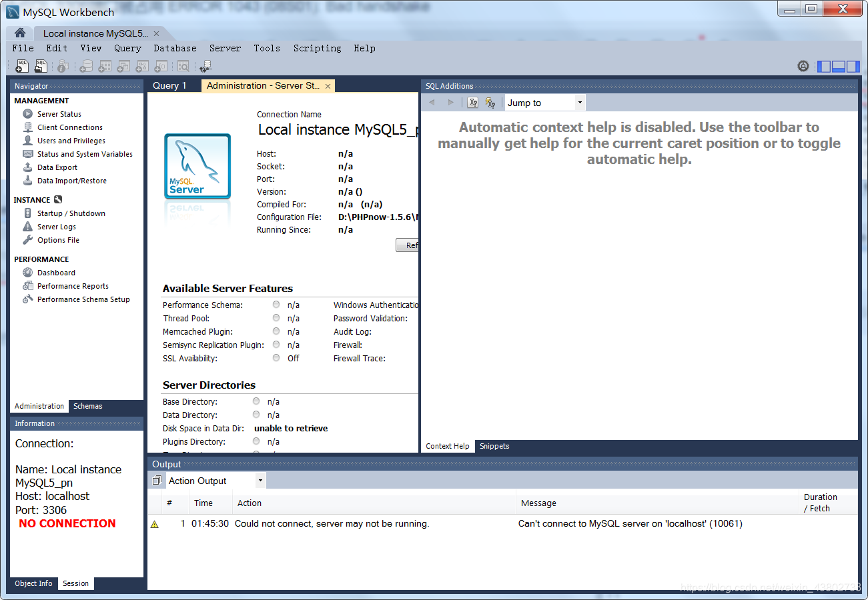Image resolution: width=868 pixels, height=600 pixels.
Task: Open the Performance Dashboard
Action: point(56,272)
